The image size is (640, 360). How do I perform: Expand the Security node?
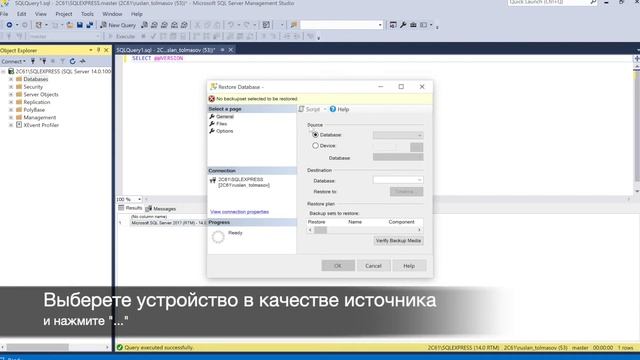click(11, 87)
